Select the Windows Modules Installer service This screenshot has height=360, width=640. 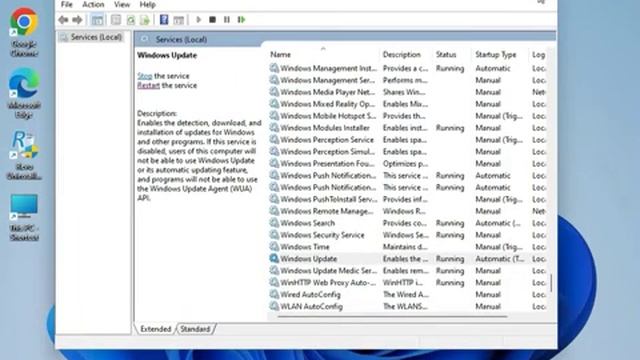tap(407, 128)
